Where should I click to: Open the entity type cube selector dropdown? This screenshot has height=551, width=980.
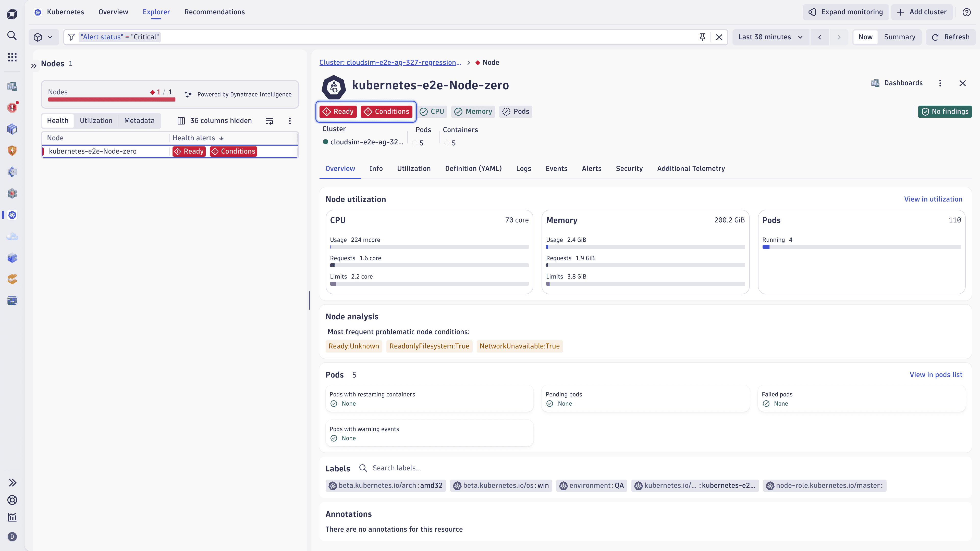pos(43,37)
